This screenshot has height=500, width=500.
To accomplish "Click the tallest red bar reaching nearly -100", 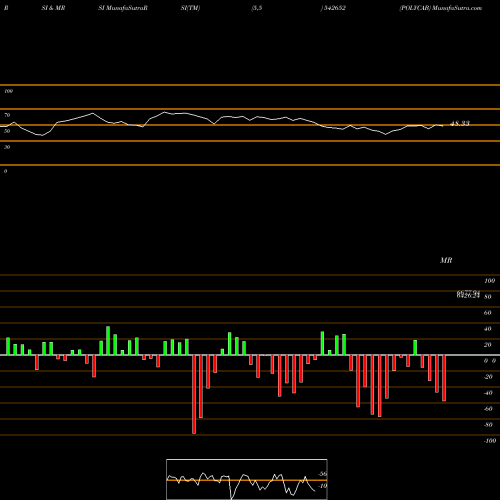I will coord(194,394).
